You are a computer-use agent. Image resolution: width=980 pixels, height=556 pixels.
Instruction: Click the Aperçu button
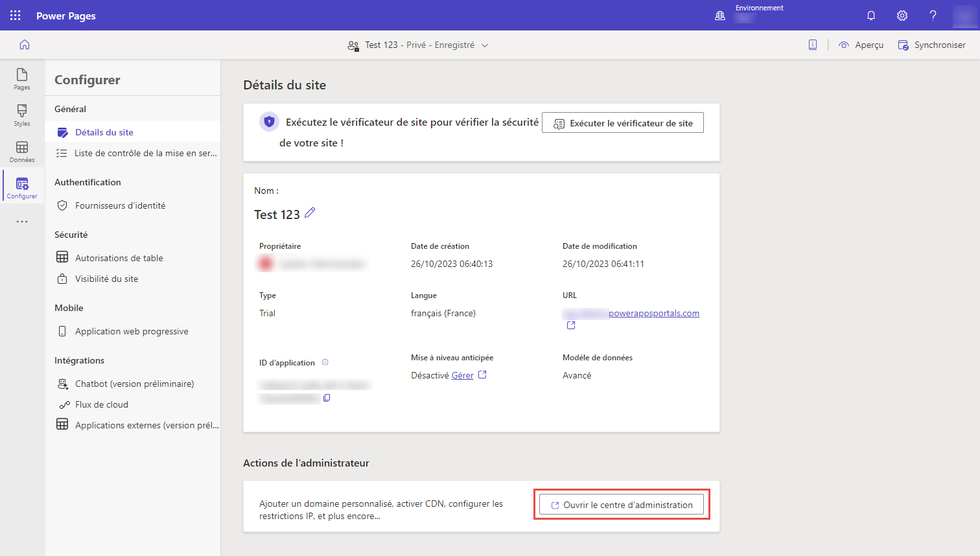861,45
